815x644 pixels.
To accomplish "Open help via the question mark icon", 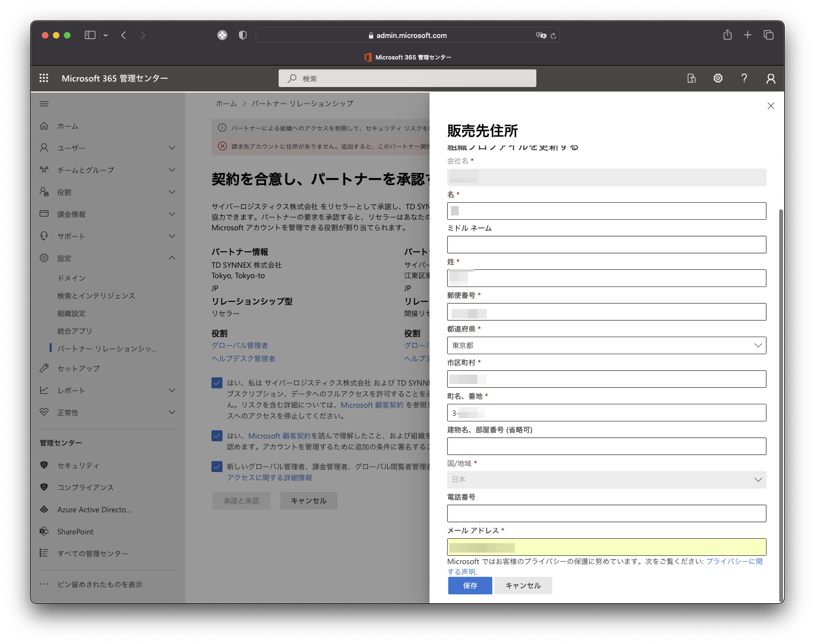I will coord(744,78).
